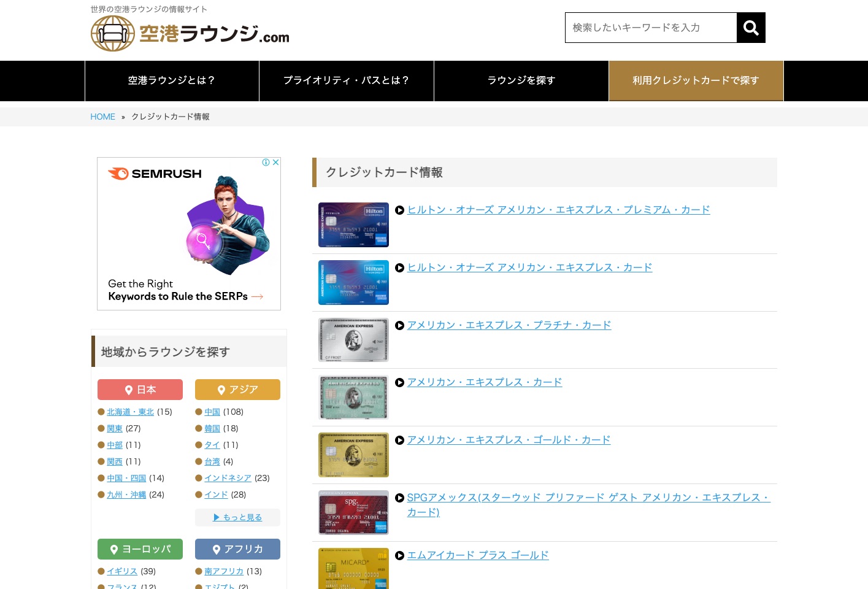This screenshot has height=589, width=868.
Task: Focus the keyword search input field
Action: [650, 28]
